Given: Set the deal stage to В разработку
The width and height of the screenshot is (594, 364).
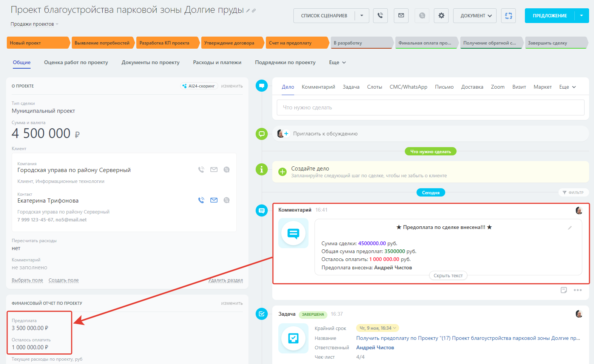Looking at the screenshot, I should (362, 43).
